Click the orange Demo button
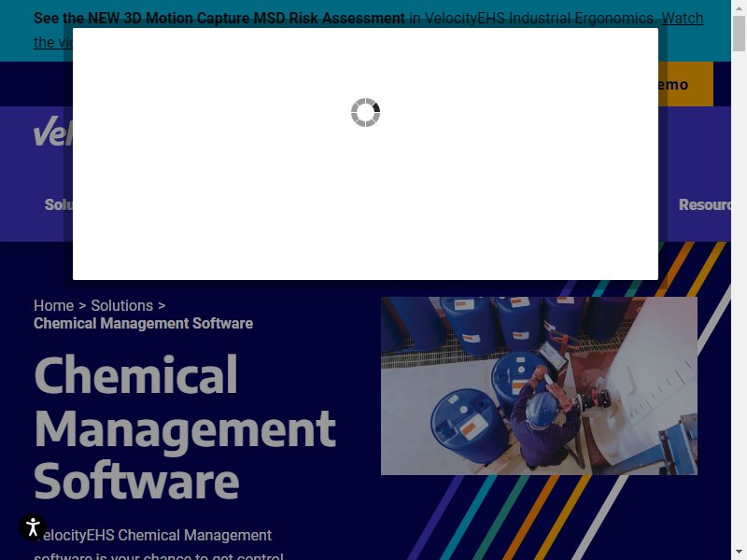Viewport: 747px width, 560px height. 685,84
